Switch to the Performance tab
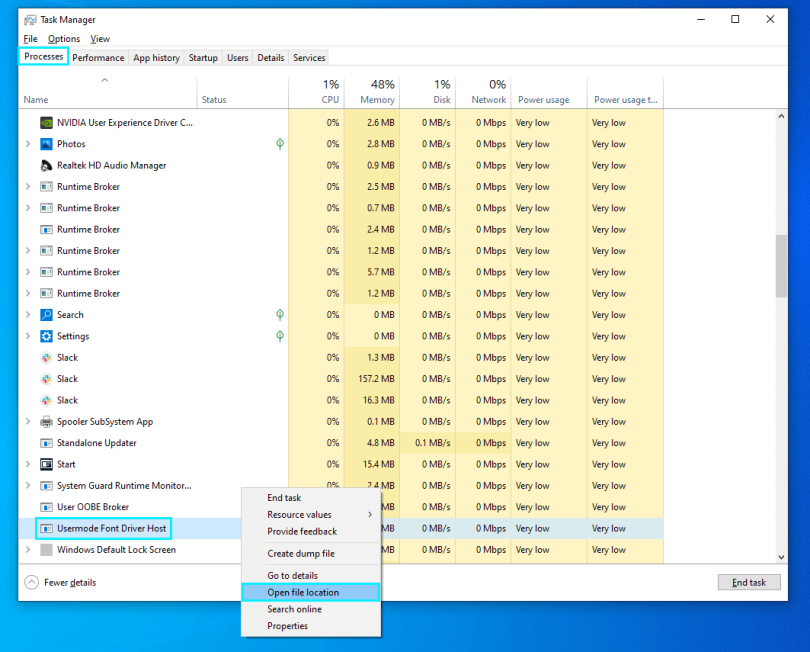810x652 pixels. coord(98,57)
